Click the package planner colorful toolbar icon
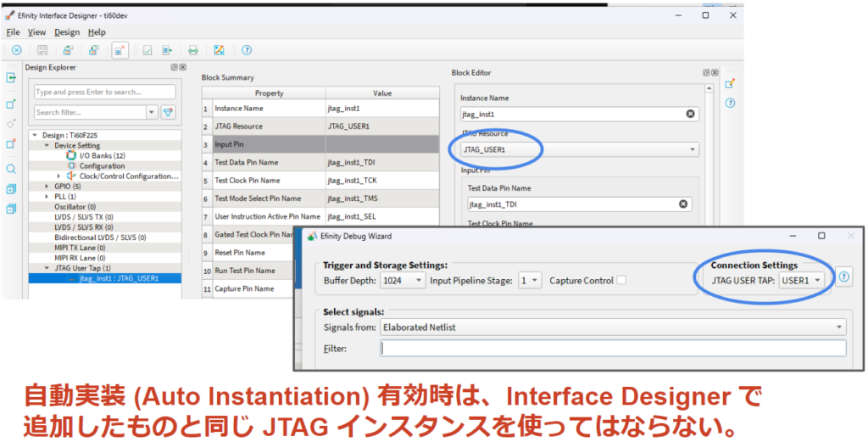Viewport: 868px width, 442px height. pyautogui.click(x=220, y=50)
